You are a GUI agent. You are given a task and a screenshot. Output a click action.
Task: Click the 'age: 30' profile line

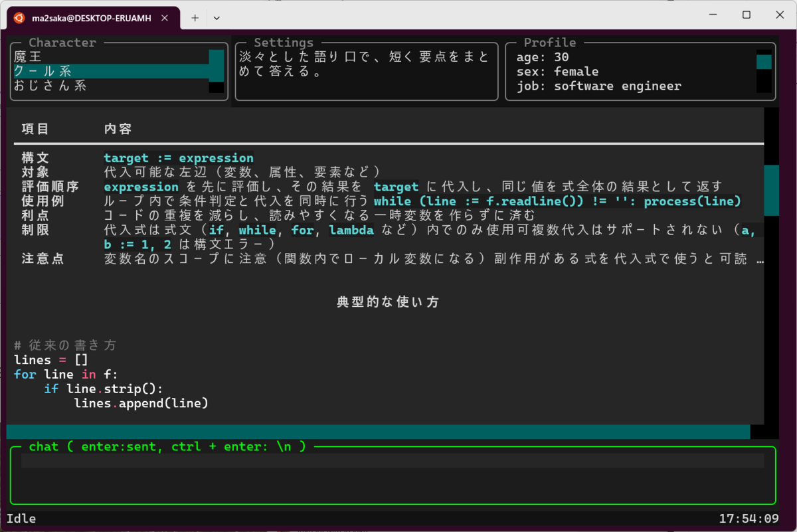[x=543, y=57]
